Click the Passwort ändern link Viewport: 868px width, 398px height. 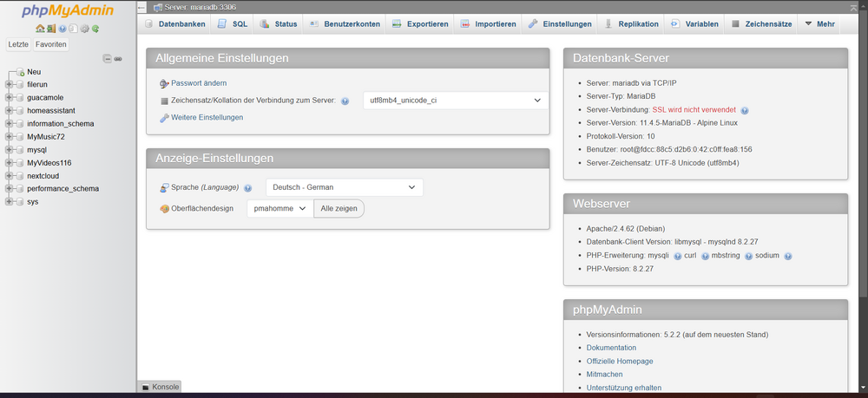[199, 83]
